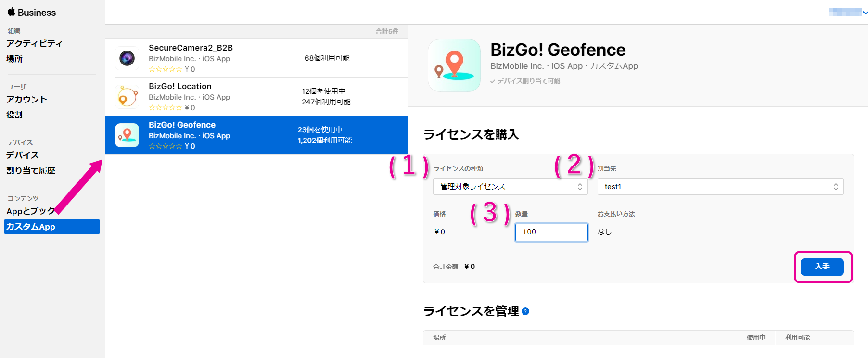Open デバイス in the sidebar

click(23, 155)
